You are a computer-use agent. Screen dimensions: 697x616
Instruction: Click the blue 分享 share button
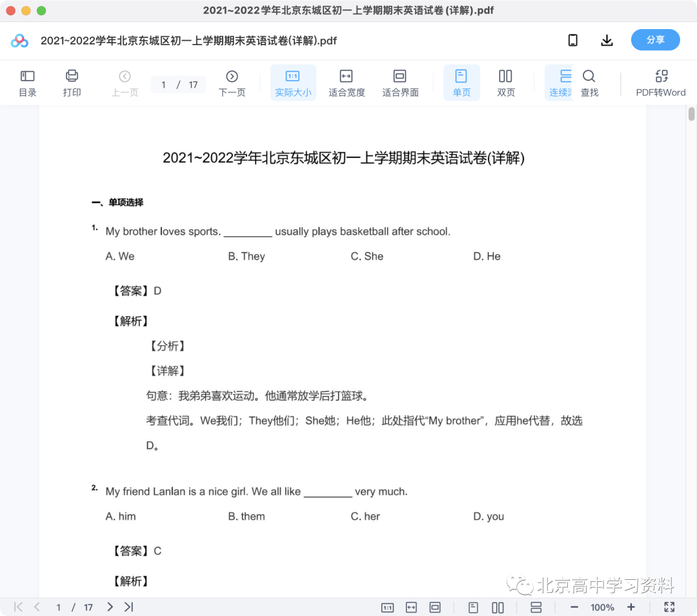click(655, 40)
